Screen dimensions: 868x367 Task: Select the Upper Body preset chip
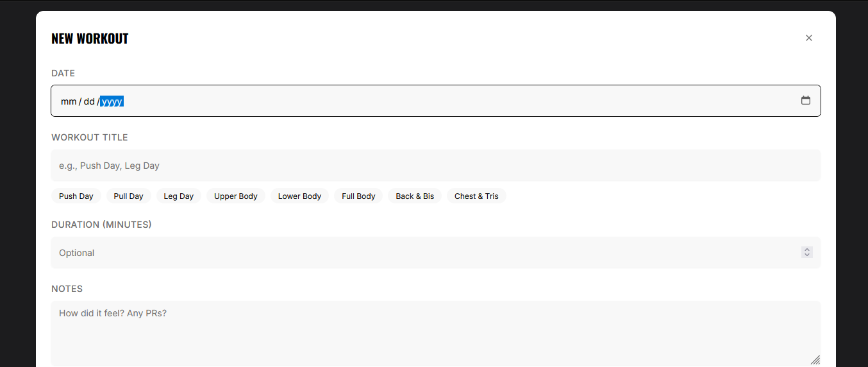235,196
